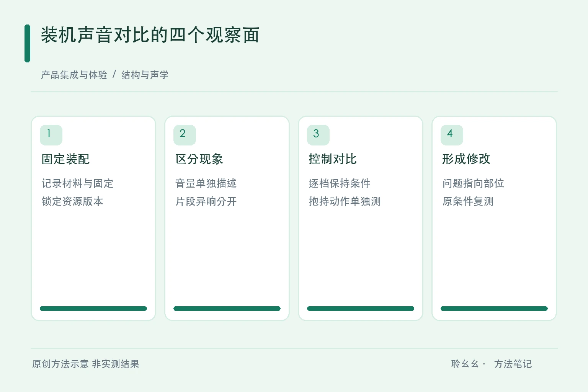The height and width of the screenshot is (392, 588).
Task: Click the line 原条件复测
Action: pyautogui.click(x=468, y=201)
